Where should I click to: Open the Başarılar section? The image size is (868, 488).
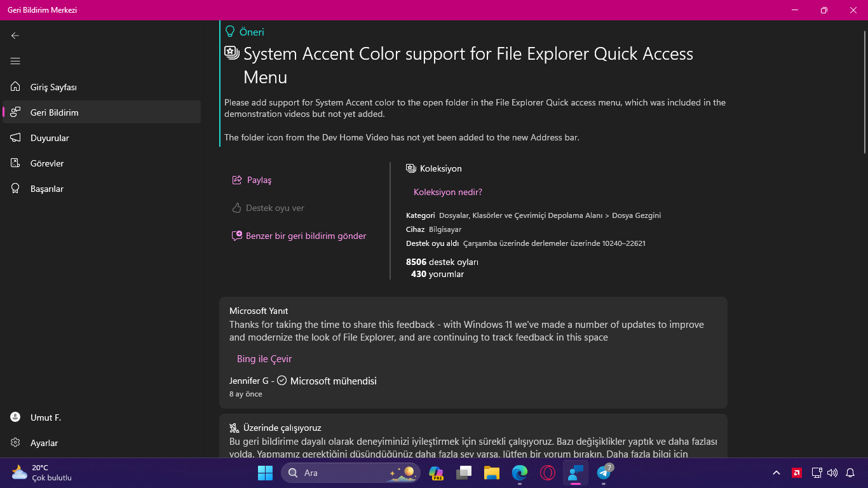pos(102,189)
